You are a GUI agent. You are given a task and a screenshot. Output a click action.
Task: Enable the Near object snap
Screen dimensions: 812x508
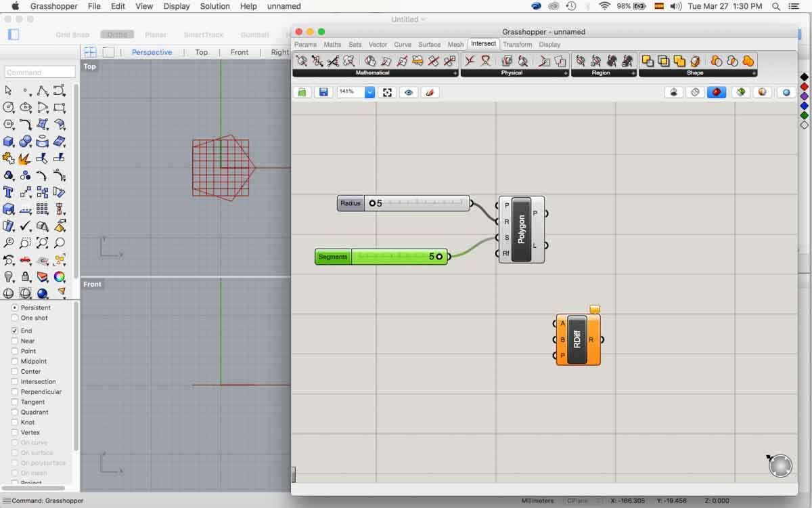[15, 341]
